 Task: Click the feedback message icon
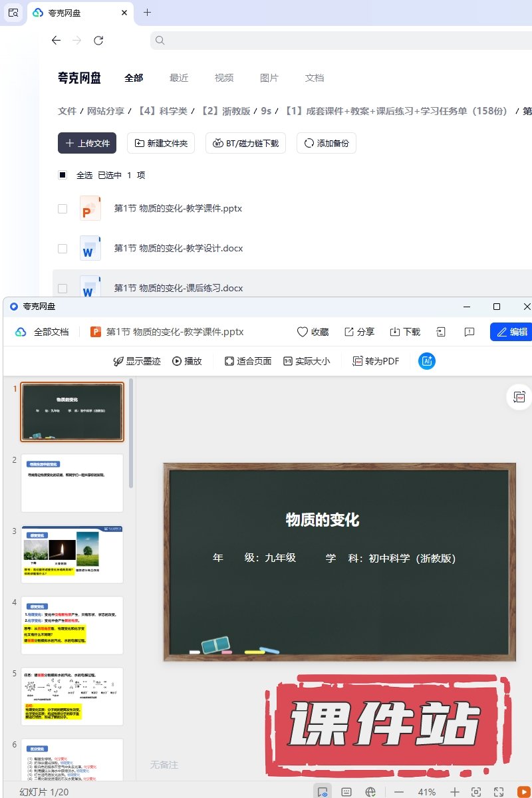[469, 332]
